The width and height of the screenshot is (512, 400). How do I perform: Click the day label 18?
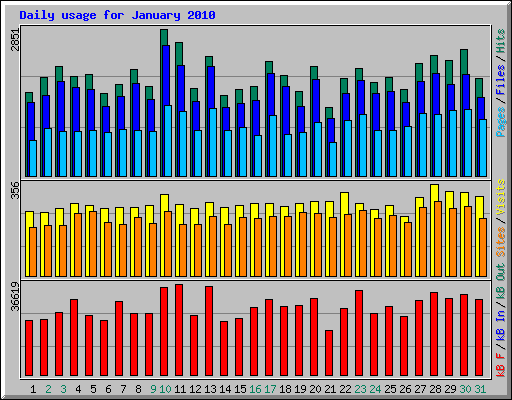pos(285,389)
